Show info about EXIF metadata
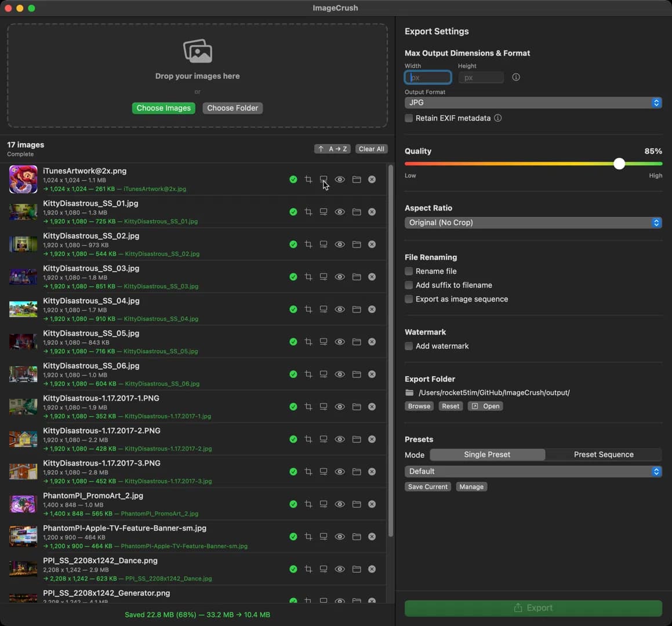This screenshot has height=626, width=672. (x=497, y=118)
